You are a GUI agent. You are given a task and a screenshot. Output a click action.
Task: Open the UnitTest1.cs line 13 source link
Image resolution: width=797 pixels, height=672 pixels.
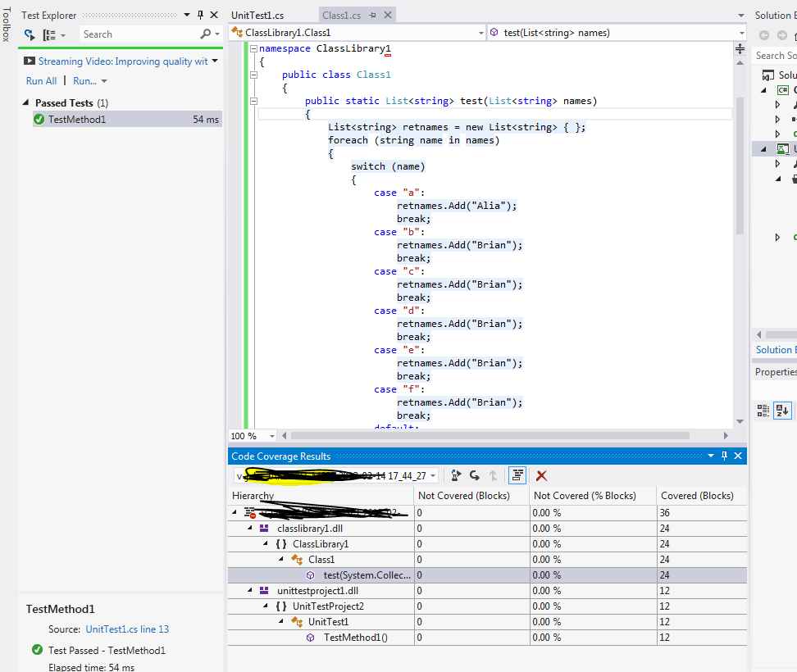pos(126,629)
